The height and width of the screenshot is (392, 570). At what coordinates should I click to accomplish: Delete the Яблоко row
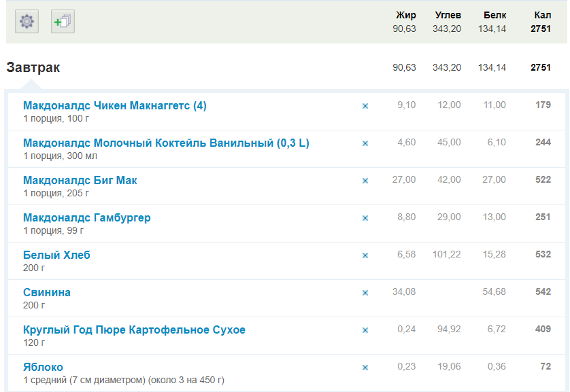[x=365, y=368]
